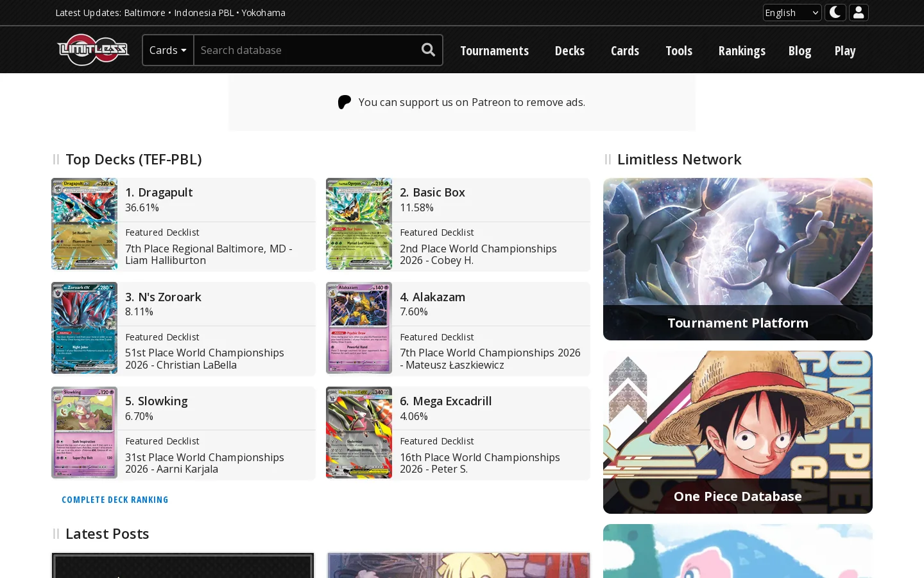
Task: Open the Tournaments menu
Action: click(494, 51)
